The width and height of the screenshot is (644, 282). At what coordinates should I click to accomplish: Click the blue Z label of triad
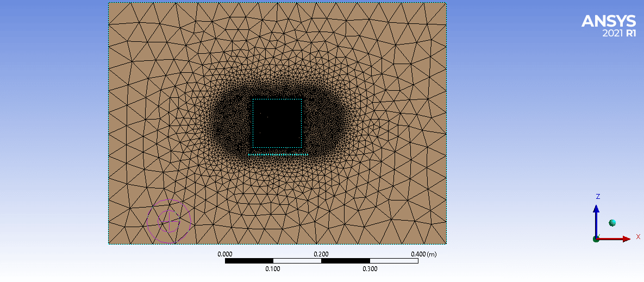(x=597, y=196)
